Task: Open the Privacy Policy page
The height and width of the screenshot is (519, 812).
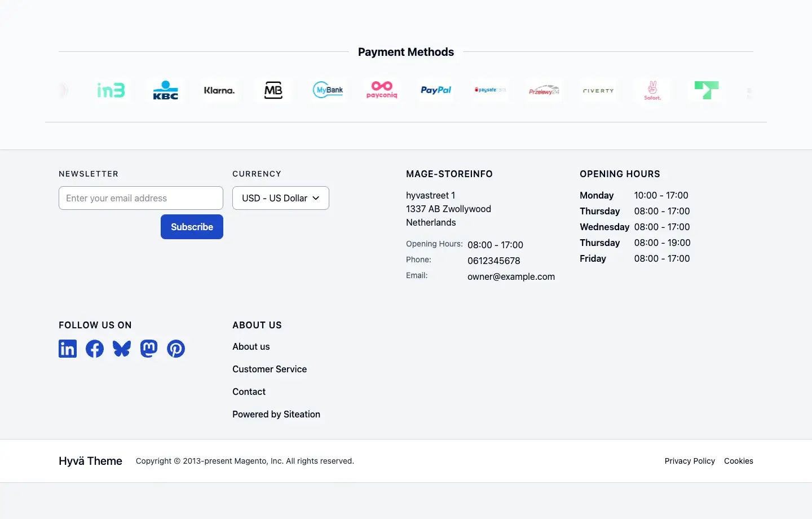Action: click(x=689, y=461)
